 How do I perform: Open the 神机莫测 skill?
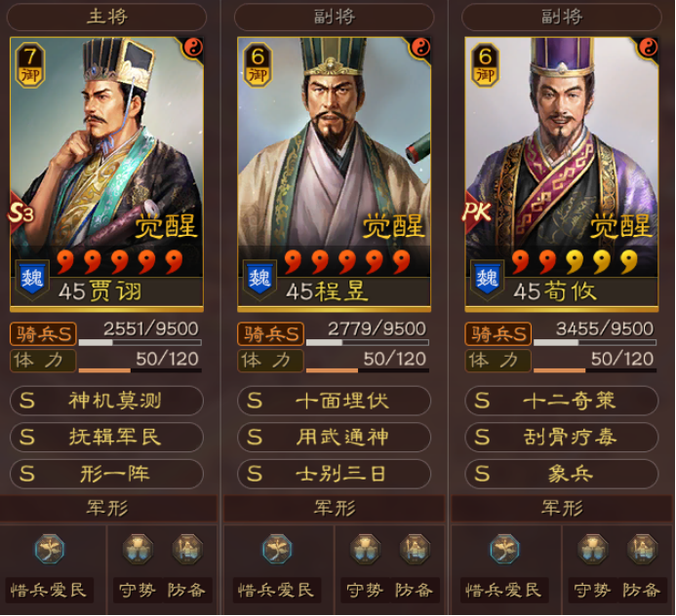(106, 401)
